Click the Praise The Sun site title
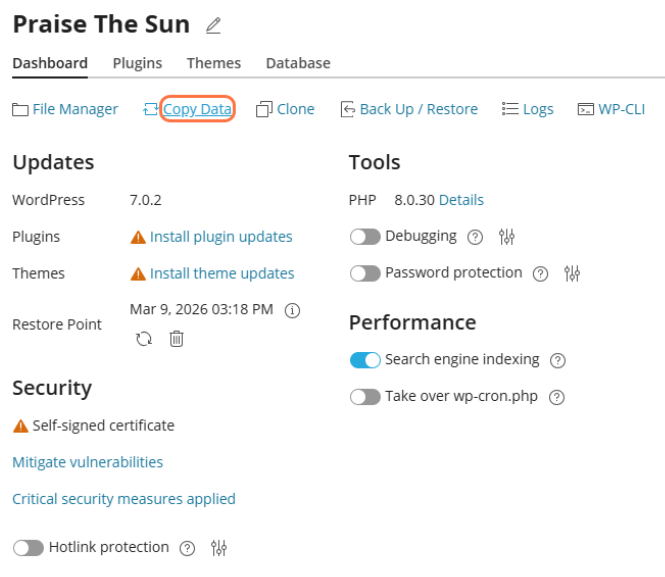 (x=101, y=24)
